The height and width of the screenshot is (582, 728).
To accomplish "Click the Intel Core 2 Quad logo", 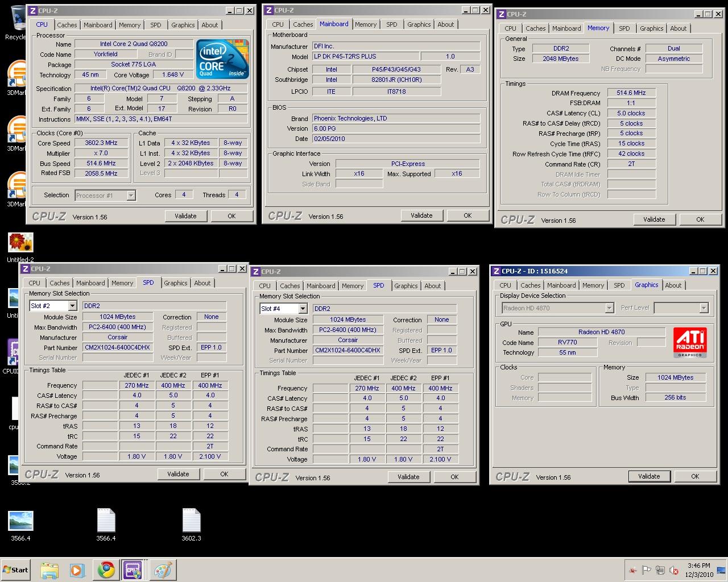I will pos(222,60).
